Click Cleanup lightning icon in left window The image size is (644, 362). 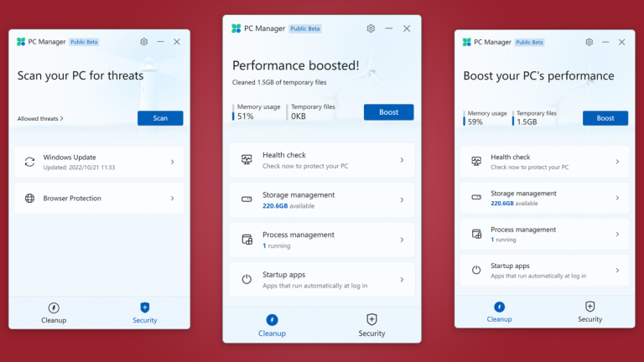coord(54,308)
